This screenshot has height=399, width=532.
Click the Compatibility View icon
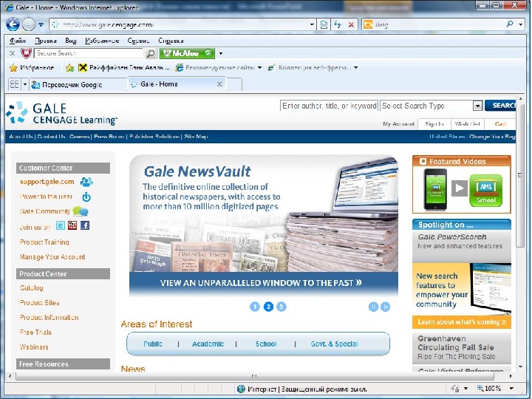coord(324,25)
